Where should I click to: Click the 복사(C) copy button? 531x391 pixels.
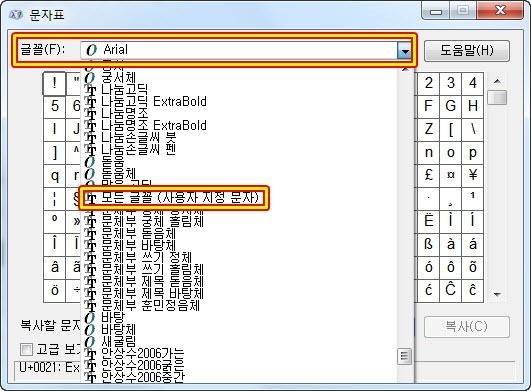[467, 326]
